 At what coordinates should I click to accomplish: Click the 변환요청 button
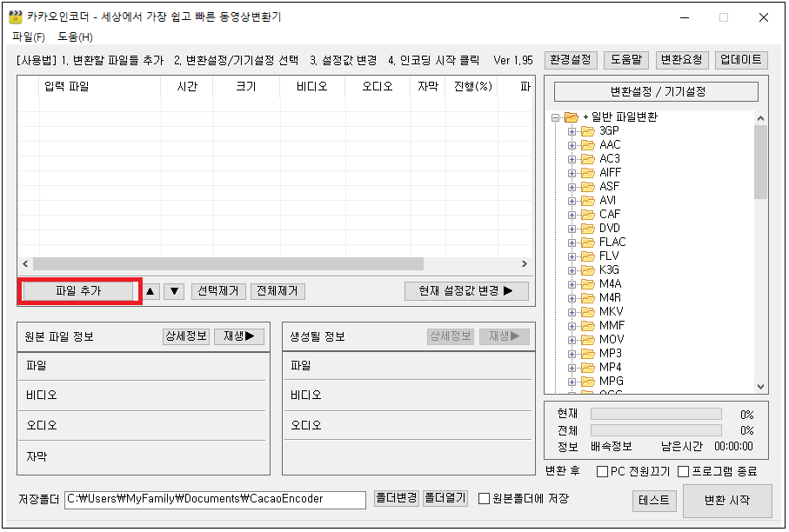pos(682,60)
